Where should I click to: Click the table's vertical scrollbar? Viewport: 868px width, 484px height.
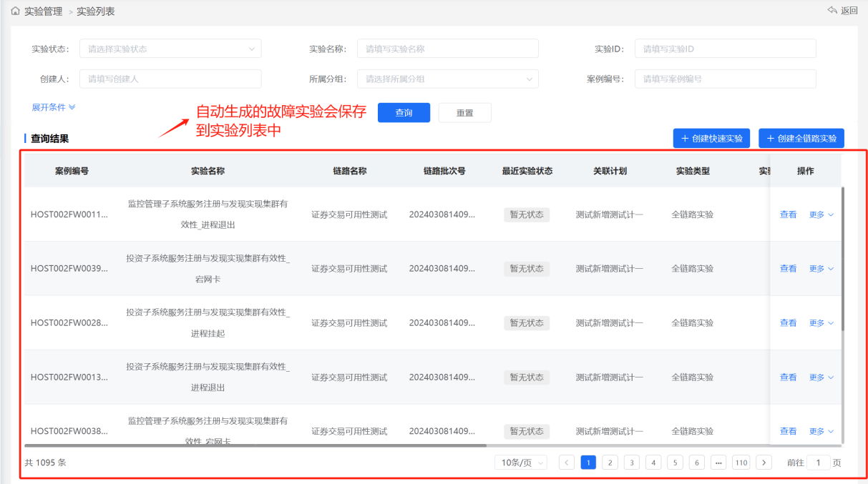[843, 257]
